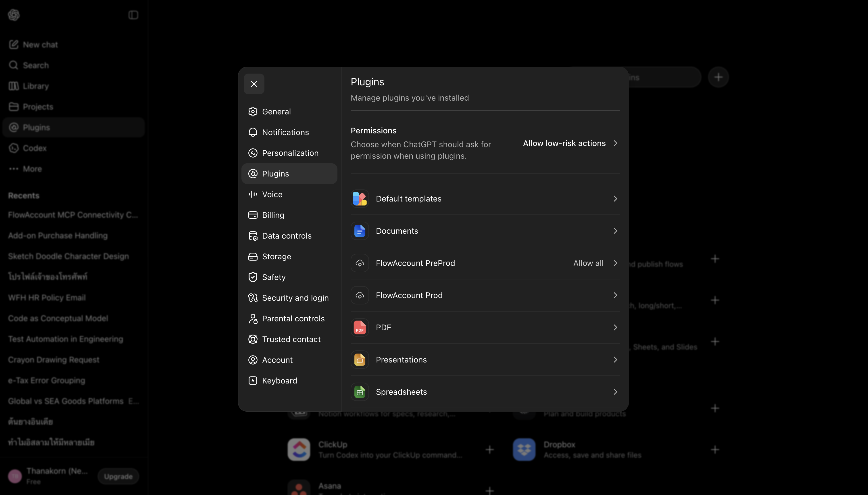Expand the FlowAccount Prod chevron
The width and height of the screenshot is (868, 495).
click(615, 296)
